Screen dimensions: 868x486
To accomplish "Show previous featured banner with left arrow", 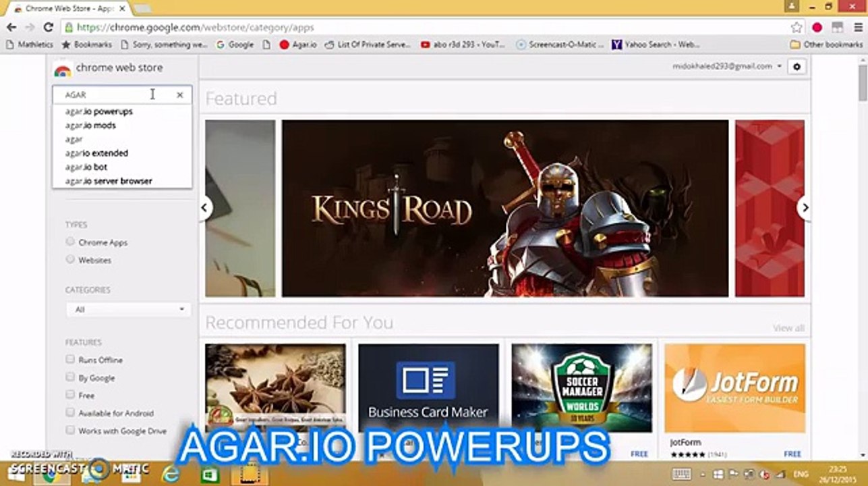I will 205,208.
